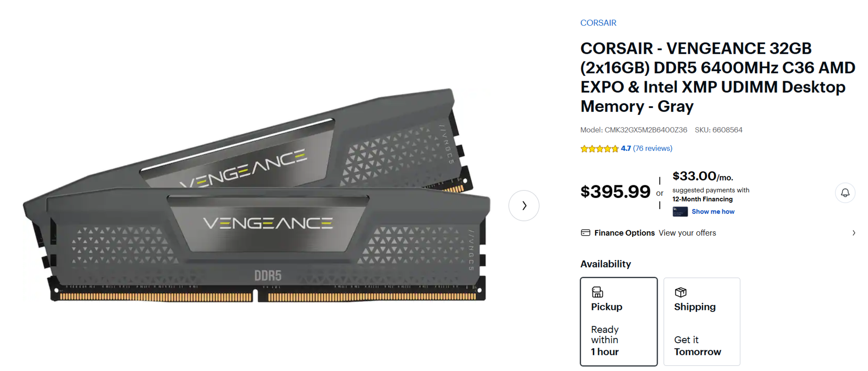
Task: Click the product title heading
Action: coord(717,77)
